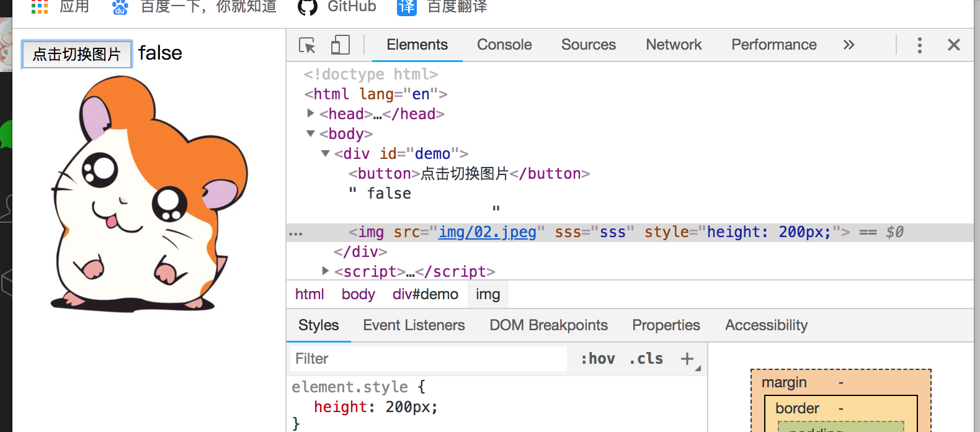Open the Event Listeners sub-tab

414,325
